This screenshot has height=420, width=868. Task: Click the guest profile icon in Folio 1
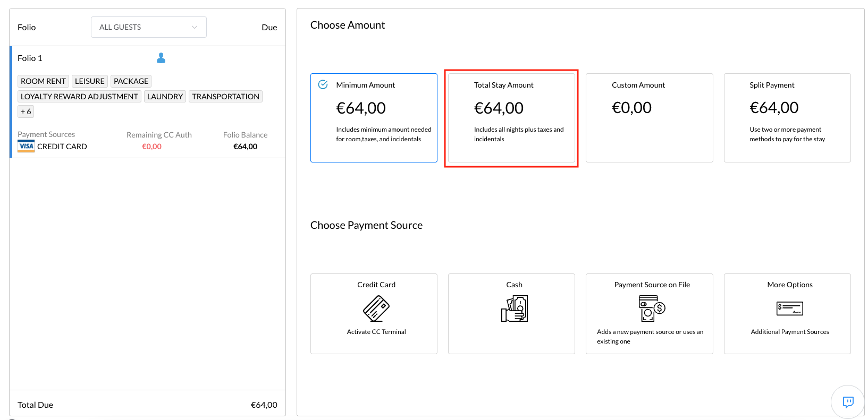[161, 58]
